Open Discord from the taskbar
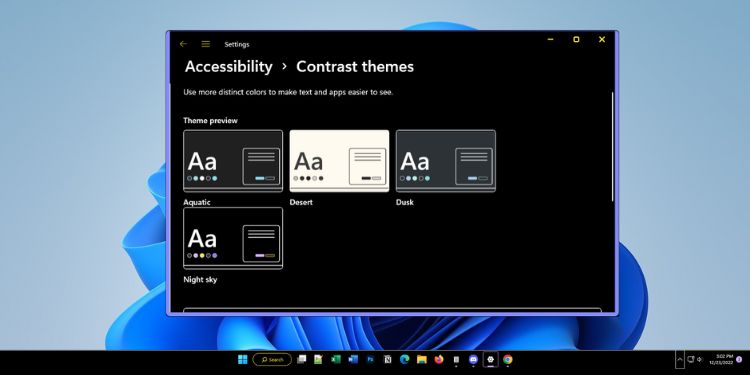750x375 pixels. 474,359
